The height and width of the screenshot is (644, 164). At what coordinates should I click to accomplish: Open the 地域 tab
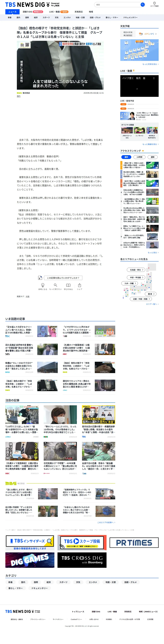click(x=91, y=12)
